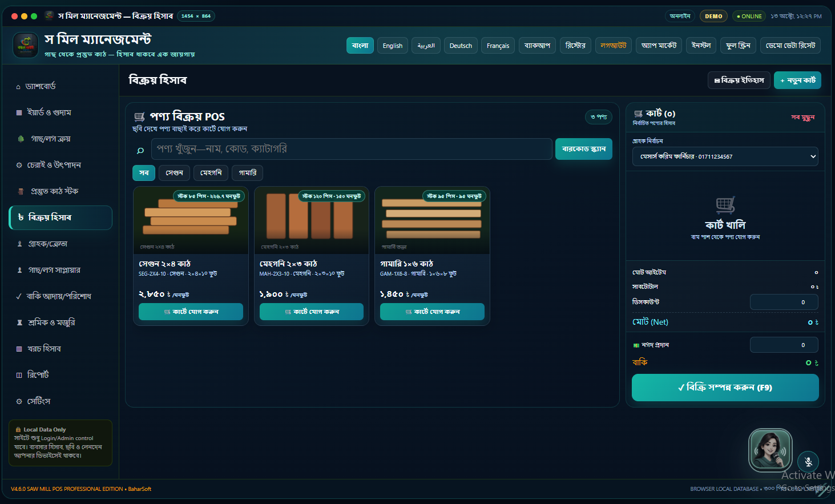835x504 pixels.
Task: Click the cart icon beside কার্ট (০) header
Action: [638, 114]
